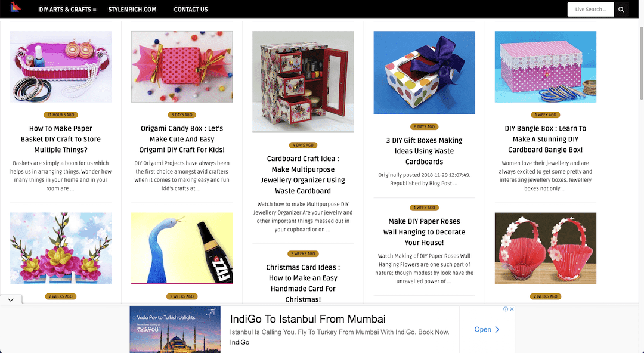
Task: Click the ad info icon beside close X
Action: pyautogui.click(x=506, y=309)
